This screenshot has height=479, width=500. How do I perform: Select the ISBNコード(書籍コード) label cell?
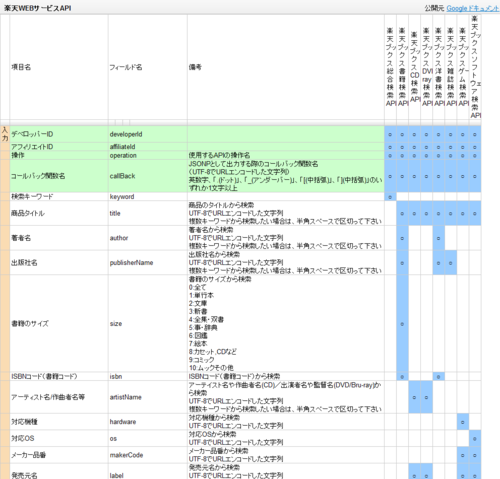[59, 376]
